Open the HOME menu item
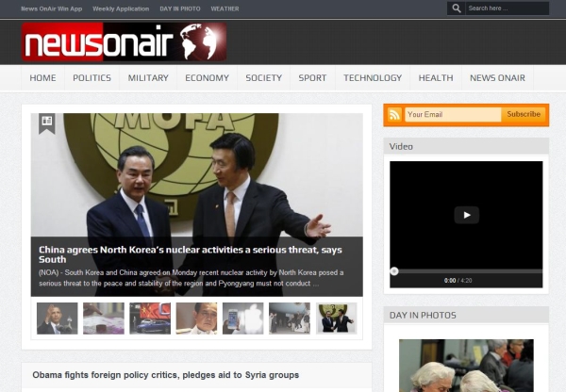 (x=43, y=78)
